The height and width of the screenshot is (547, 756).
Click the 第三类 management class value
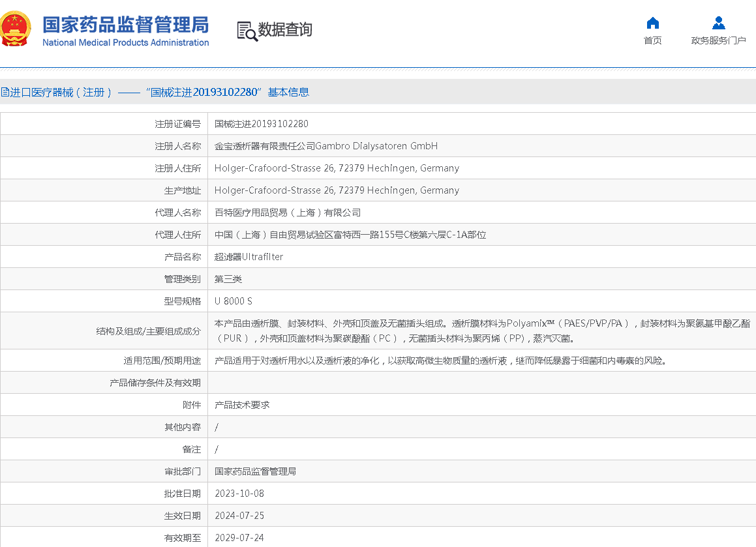(x=228, y=279)
